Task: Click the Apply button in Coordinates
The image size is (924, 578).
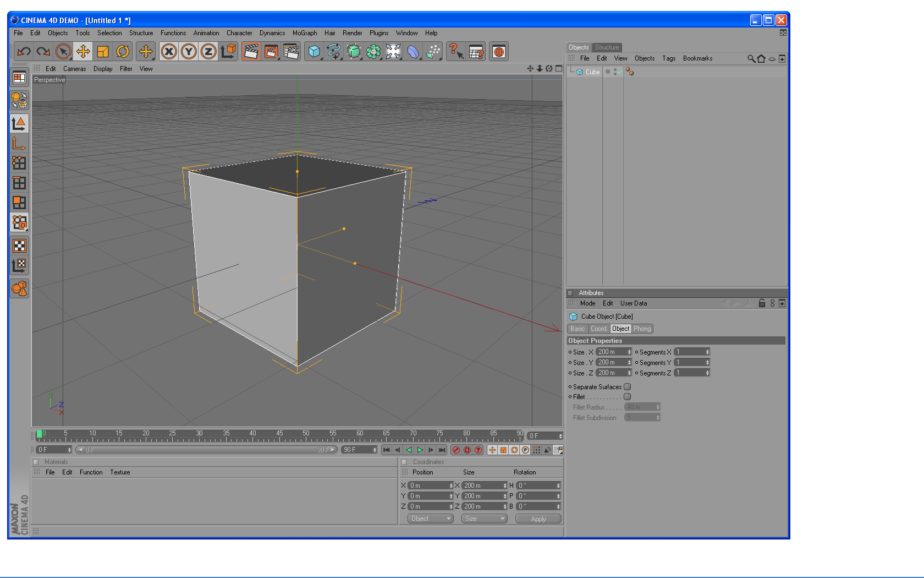Action: click(538, 519)
